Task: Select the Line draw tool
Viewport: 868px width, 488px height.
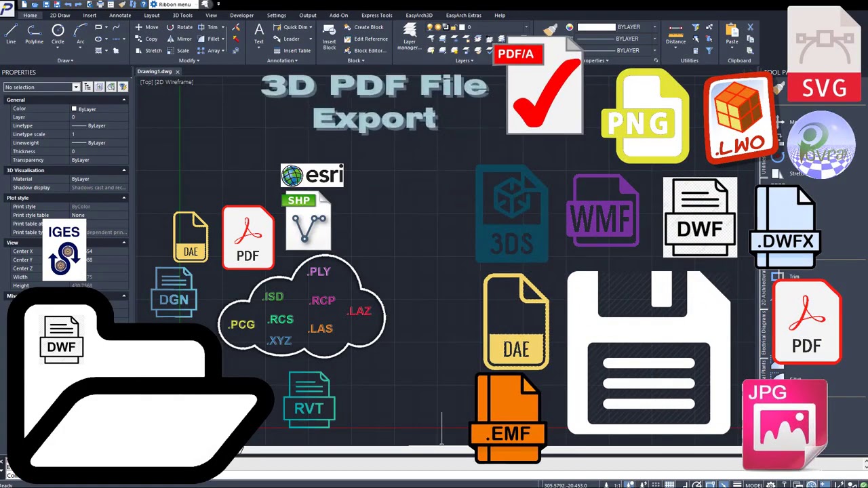Action: (11, 34)
